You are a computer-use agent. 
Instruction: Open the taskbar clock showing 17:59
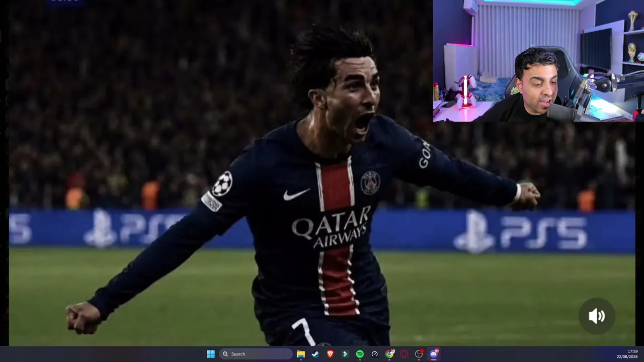tap(627, 354)
